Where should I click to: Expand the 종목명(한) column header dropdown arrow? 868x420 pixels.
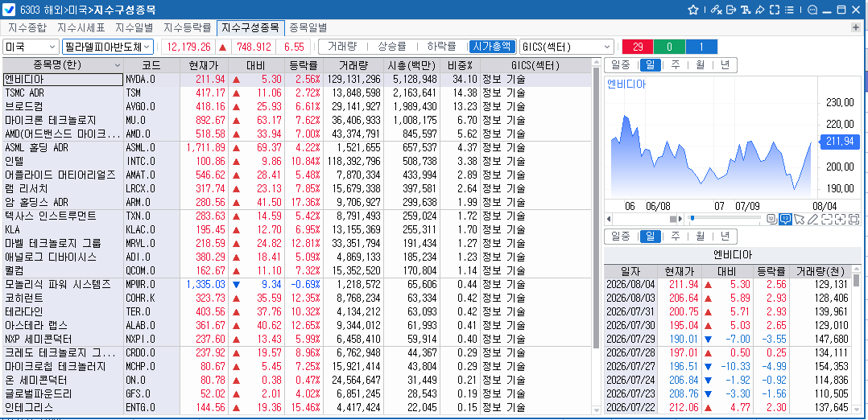118,65
